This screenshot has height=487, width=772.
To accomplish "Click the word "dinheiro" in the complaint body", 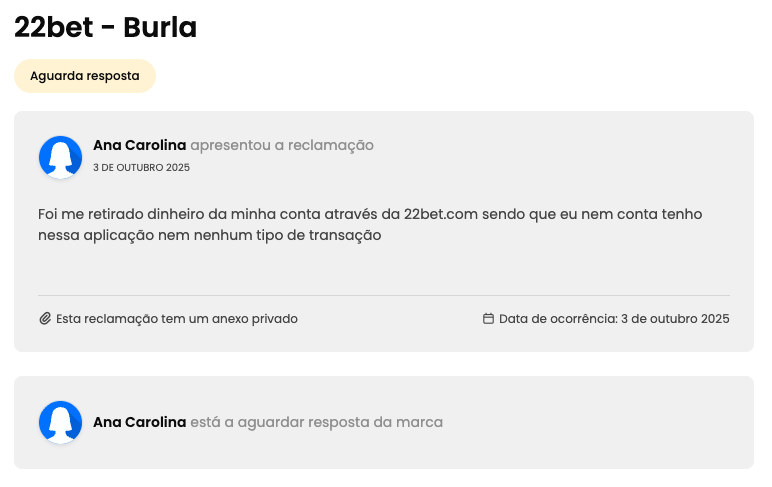I will 177,214.
